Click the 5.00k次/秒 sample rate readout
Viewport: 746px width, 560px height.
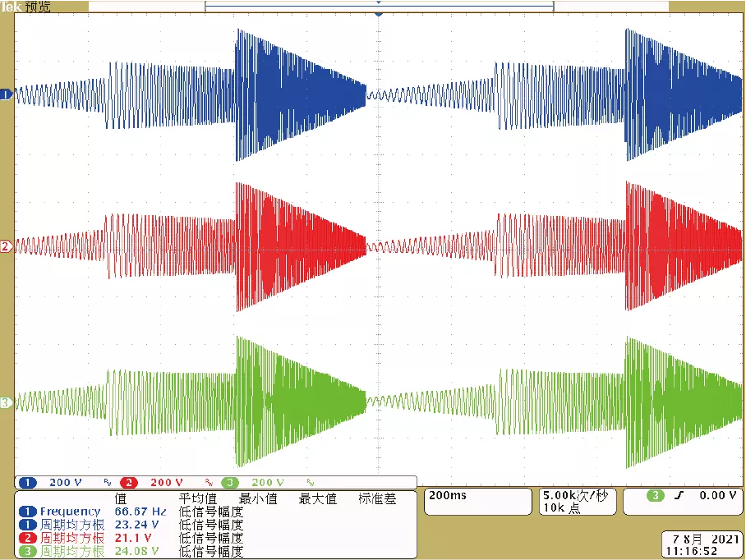[576, 495]
